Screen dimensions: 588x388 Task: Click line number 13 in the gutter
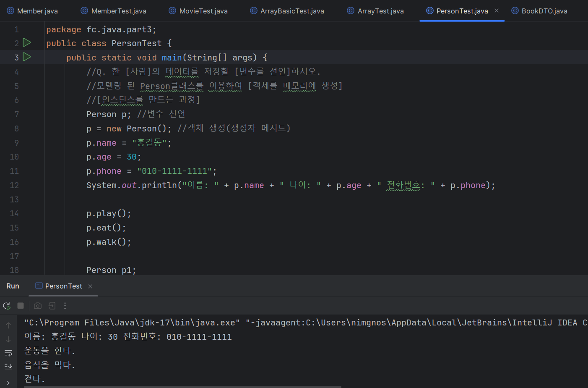14,199
